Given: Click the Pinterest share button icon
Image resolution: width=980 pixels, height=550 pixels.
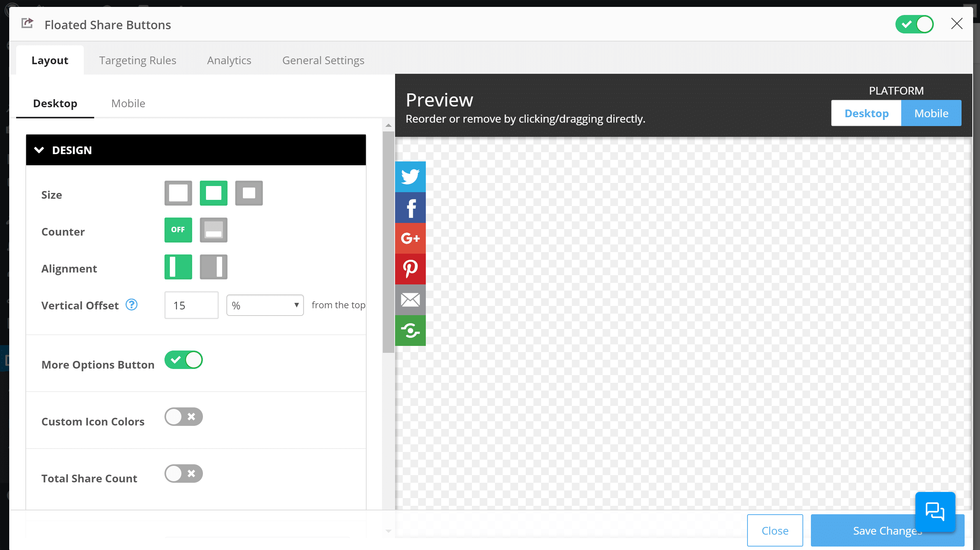Looking at the screenshot, I should click(410, 269).
